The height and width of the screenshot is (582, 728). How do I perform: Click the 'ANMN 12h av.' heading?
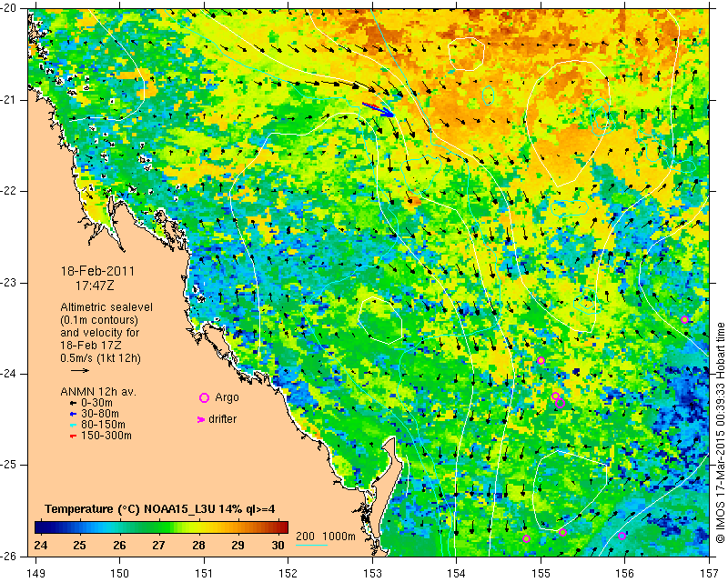[98, 392]
